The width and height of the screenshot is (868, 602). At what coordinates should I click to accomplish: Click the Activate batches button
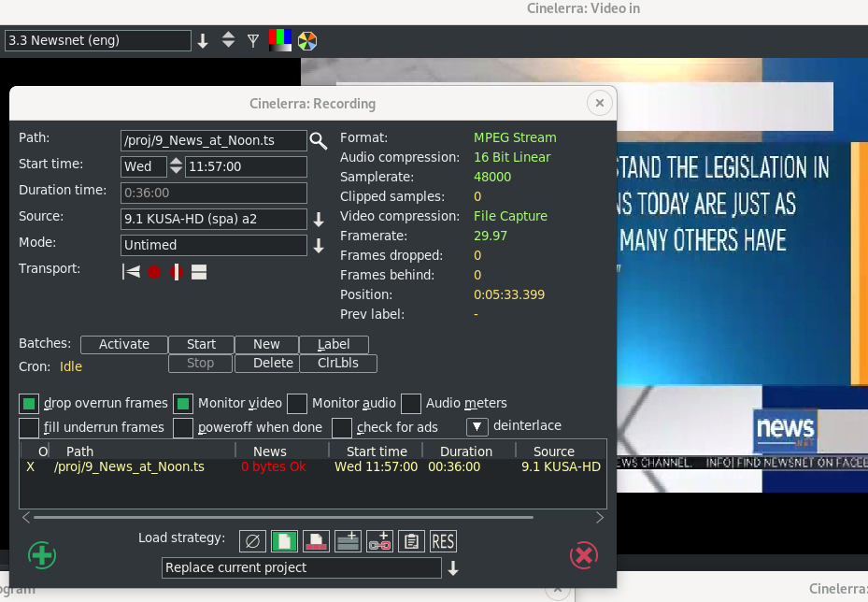tap(124, 344)
